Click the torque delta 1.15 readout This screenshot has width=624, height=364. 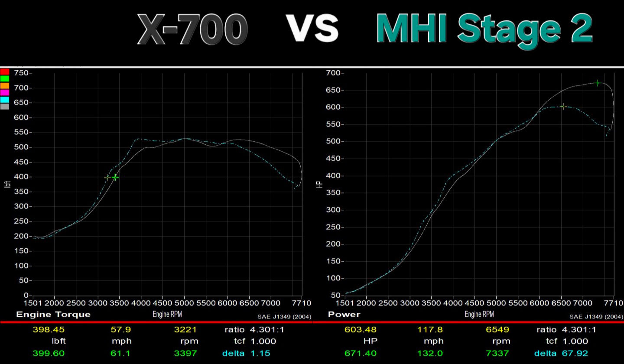[247, 353]
